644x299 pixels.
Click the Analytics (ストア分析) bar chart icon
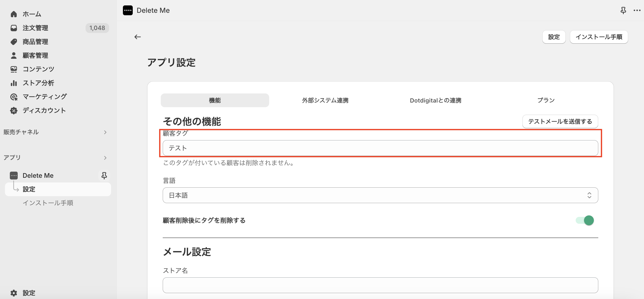pyautogui.click(x=14, y=83)
